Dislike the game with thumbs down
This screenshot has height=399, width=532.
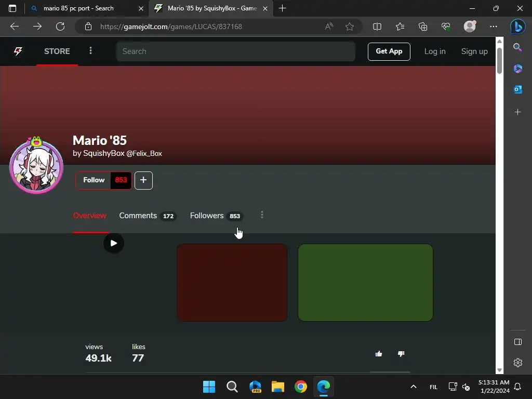[x=401, y=354]
